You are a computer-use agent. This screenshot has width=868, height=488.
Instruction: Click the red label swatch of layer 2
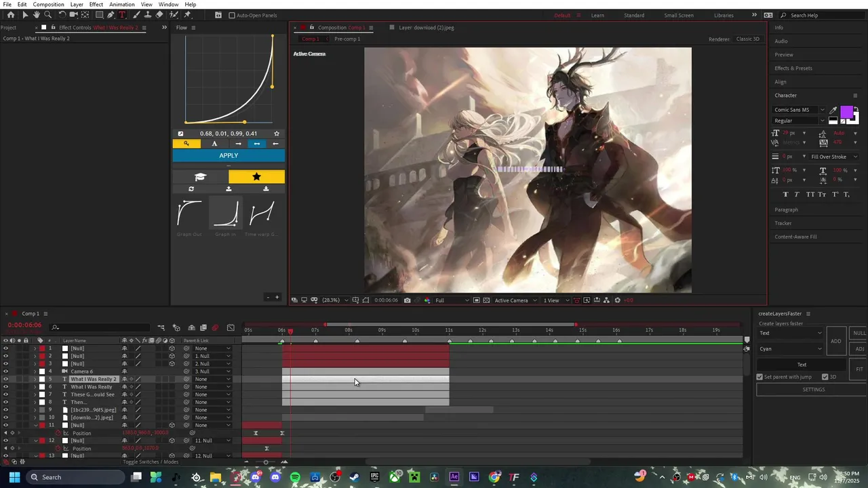click(41, 356)
